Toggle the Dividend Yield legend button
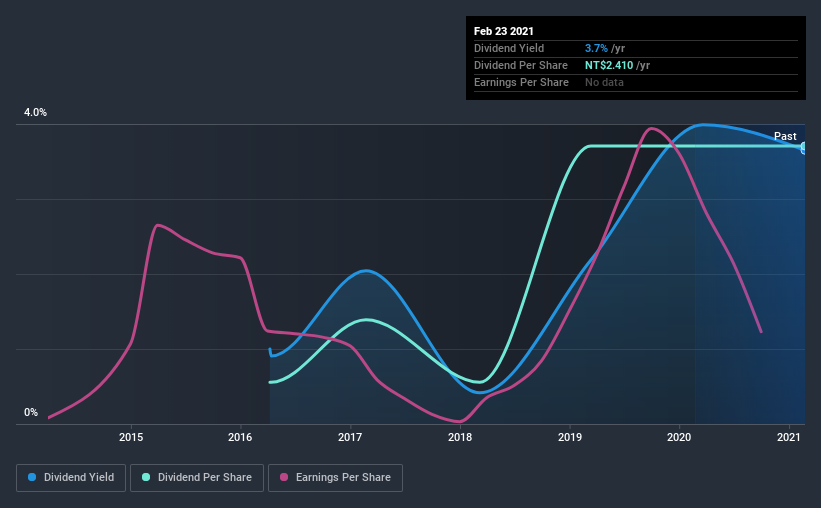 coord(71,478)
